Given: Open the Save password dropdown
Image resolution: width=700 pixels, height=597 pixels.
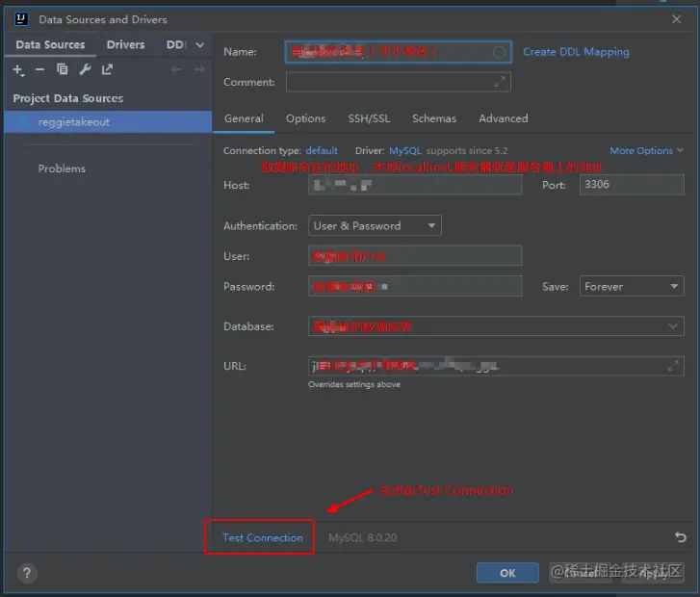Looking at the screenshot, I should click(x=632, y=286).
